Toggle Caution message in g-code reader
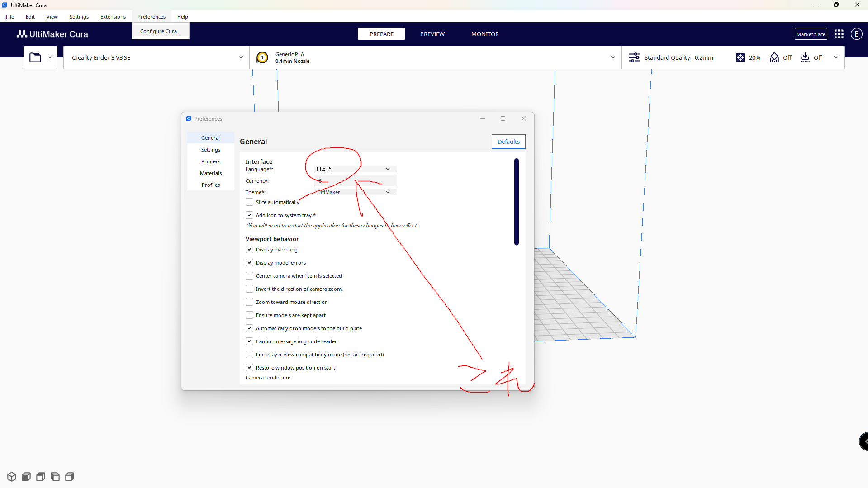The height and width of the screenshot is (488, 868). (250, 341)
